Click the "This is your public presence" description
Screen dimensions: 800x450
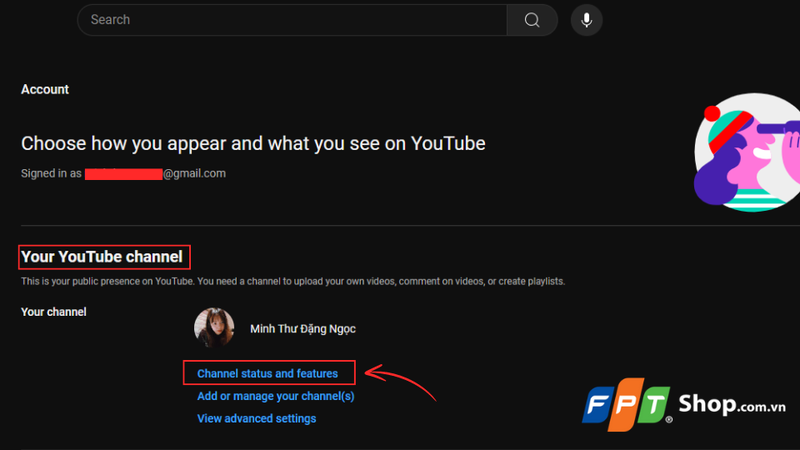(293, 281)
